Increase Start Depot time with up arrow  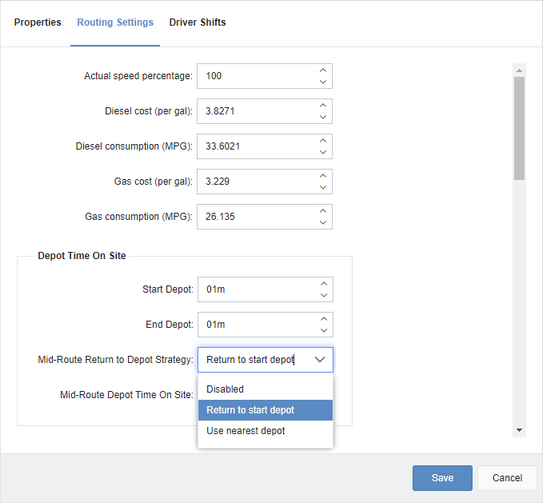tap(323, 284)
